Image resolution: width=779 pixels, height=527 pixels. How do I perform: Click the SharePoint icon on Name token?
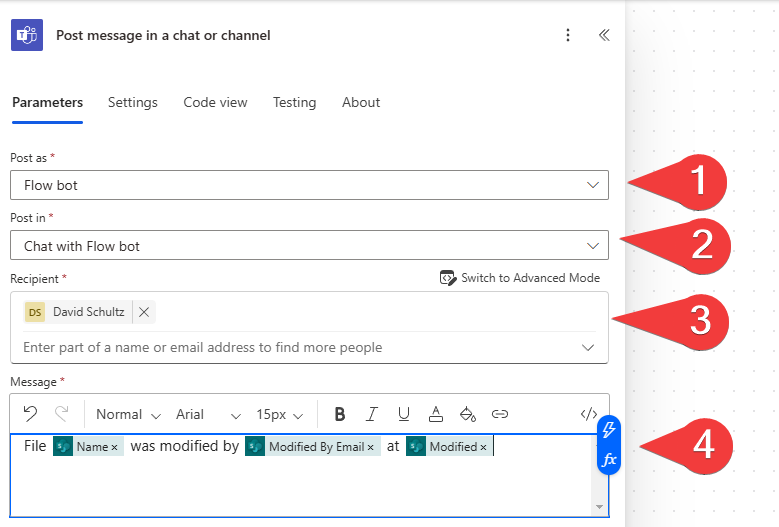point(63,446)
